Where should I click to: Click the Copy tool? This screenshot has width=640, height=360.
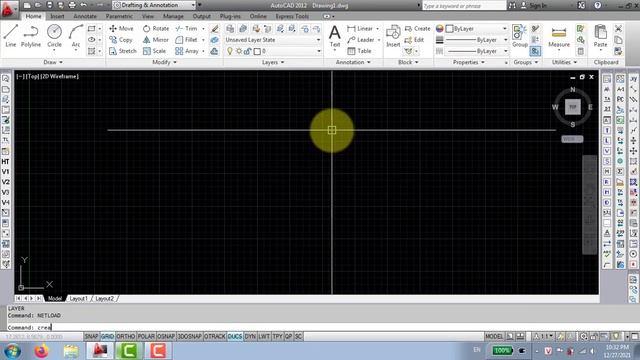pos(121,40)
